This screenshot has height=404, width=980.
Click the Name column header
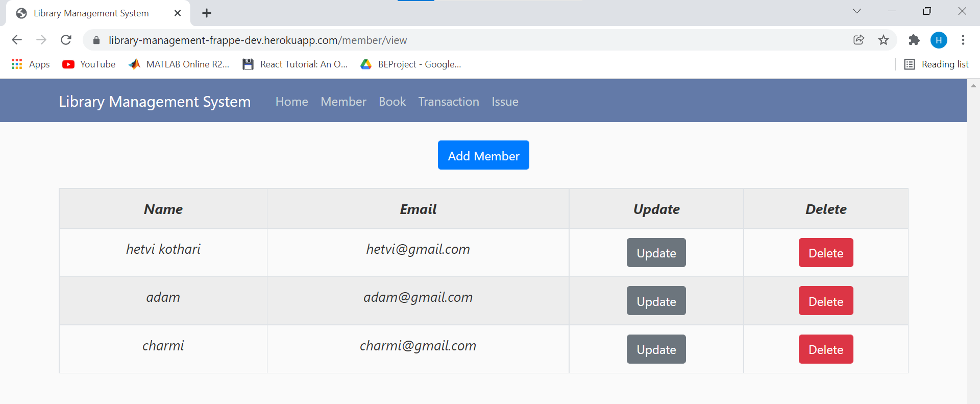163,209
